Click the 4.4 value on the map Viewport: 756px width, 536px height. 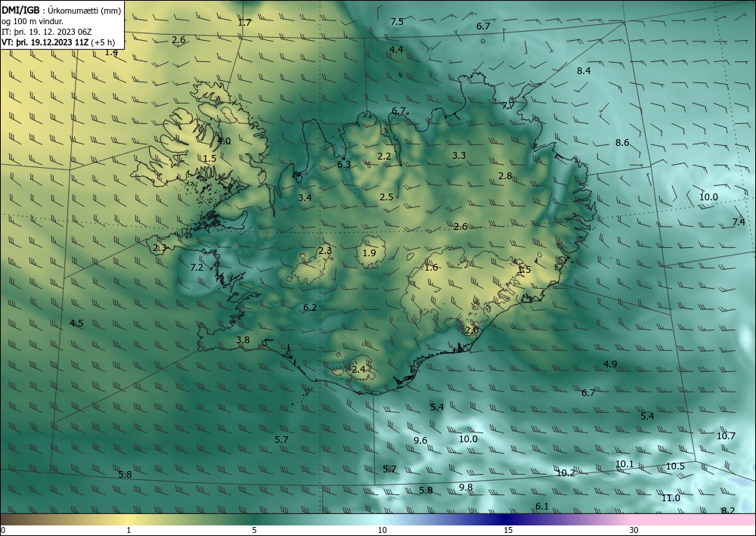pyautogui.click(x=396, y=50)
